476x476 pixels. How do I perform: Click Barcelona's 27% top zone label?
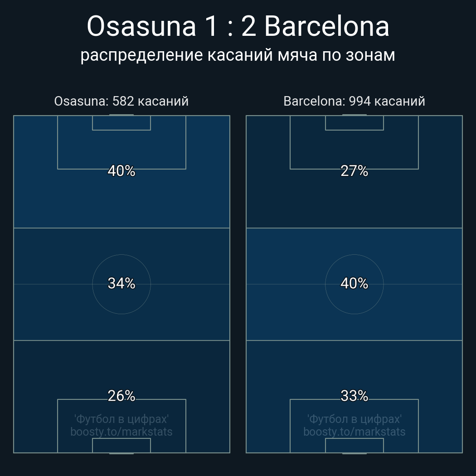354,171
